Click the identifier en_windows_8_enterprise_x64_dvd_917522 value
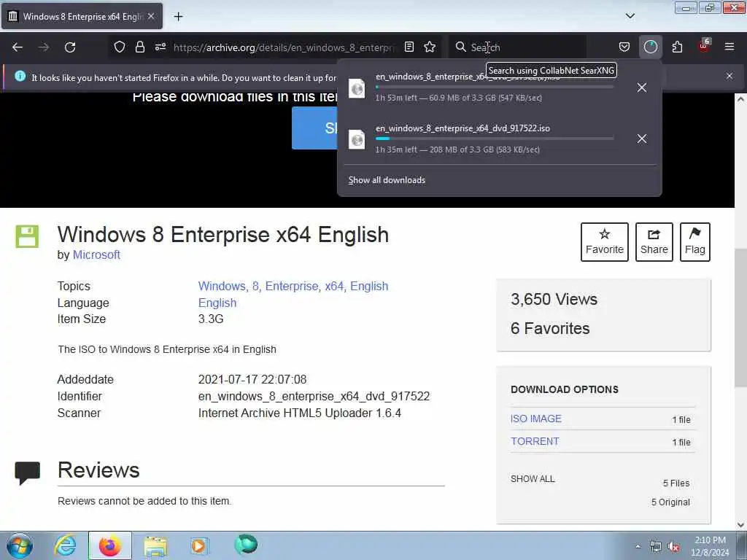The image size is (747, 560). coord(314,396)
